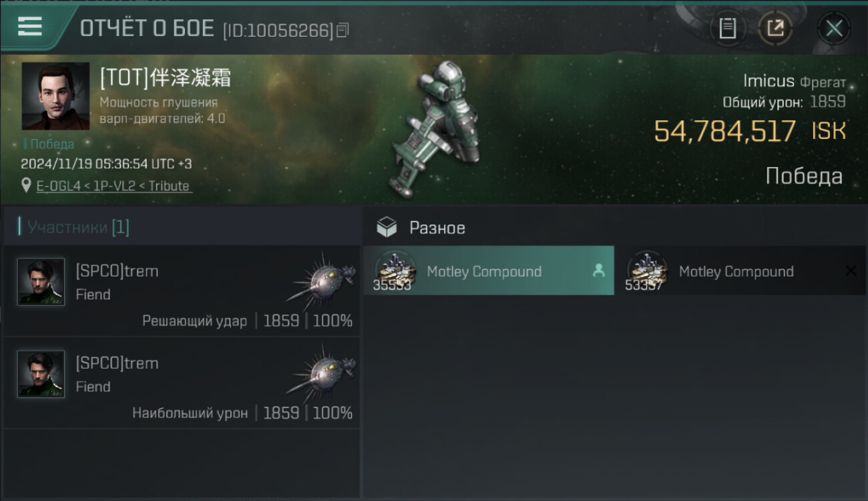This screenshot has width=868, height=501.
Task: Open trem's top damage entry
Action: pos(182,383)
